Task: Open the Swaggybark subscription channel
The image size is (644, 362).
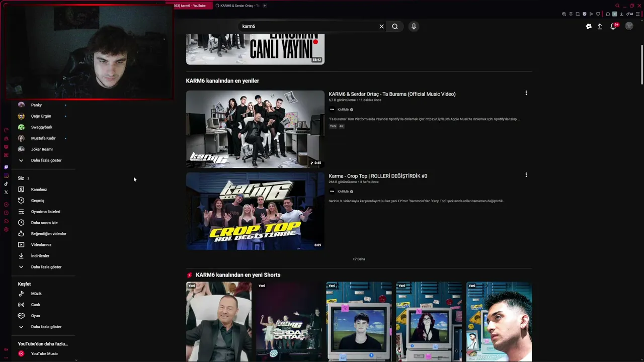Action: 42,127
